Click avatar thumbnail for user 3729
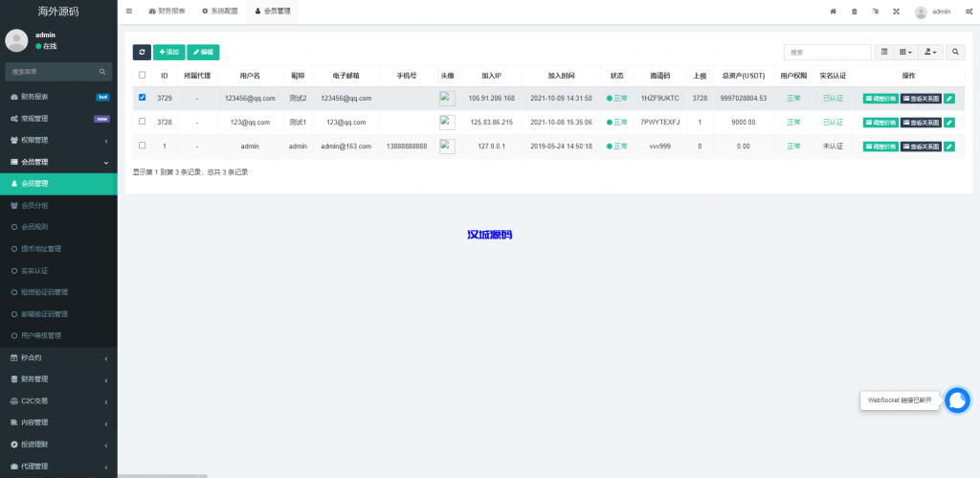The width and height of the screenshot is (980, 478). (447, 99)
